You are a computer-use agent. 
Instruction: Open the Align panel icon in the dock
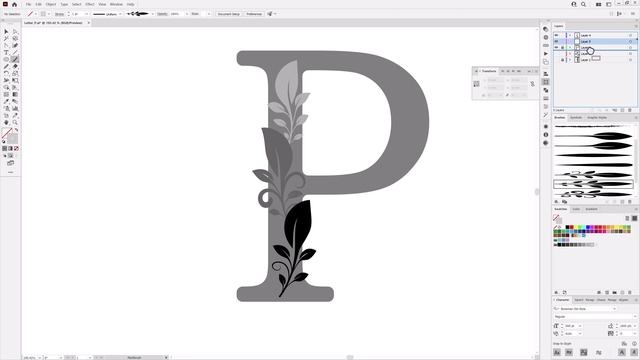pyautogui.click(x=546, y=74)
